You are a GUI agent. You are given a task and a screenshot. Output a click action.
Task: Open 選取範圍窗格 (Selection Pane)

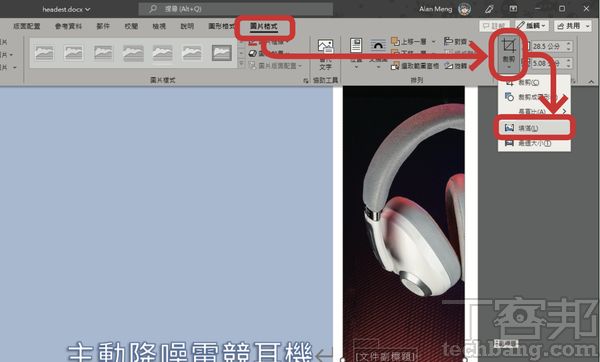coord(415,66)
